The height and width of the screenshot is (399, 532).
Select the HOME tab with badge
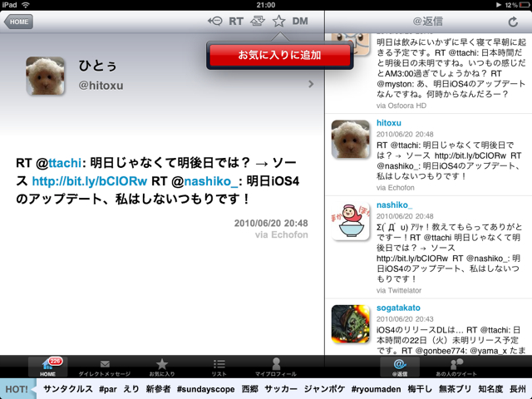pyautogui.click(x=48, y=367)
